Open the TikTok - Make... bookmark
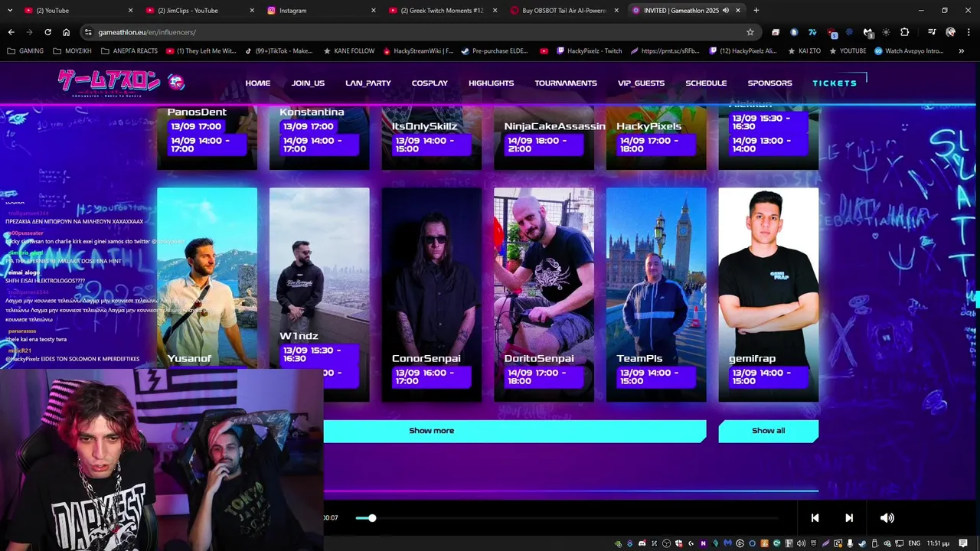Image resolution: width=980 pixels, height=551 pixels. click(x=279, y=51)
